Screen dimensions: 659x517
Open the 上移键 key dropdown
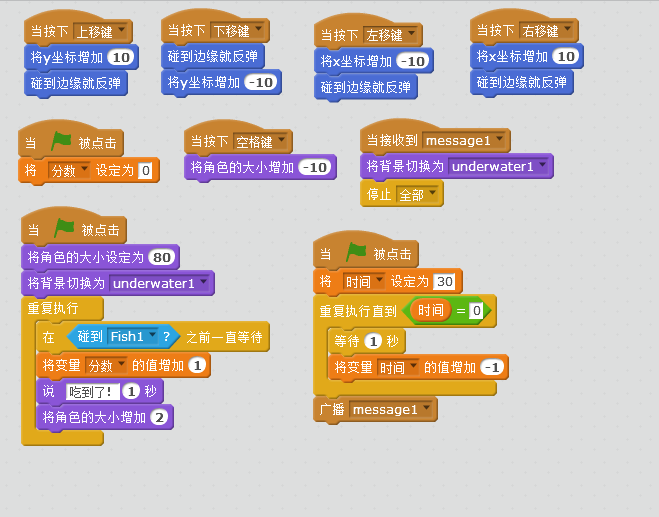[x=100, y=32]
